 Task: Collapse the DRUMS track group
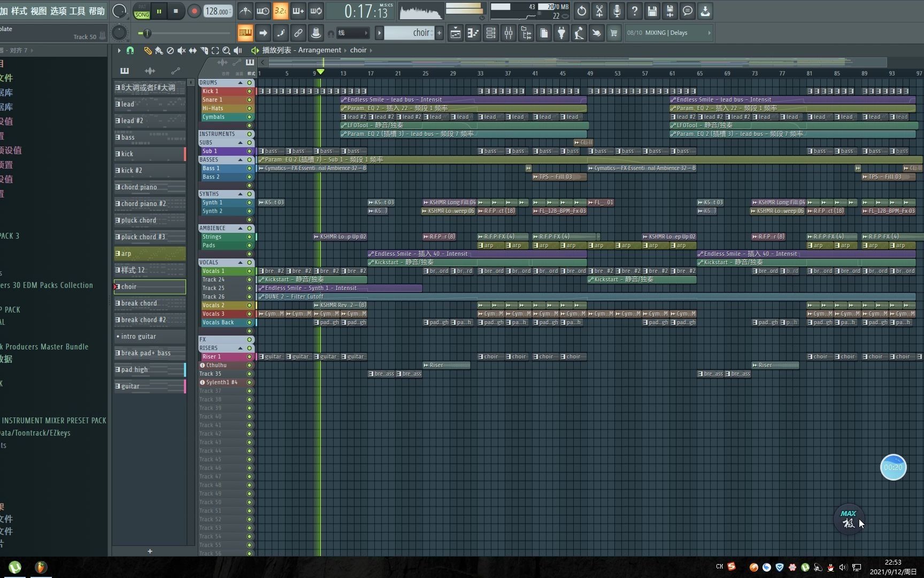pyautogui.click(x=240, y=82)
